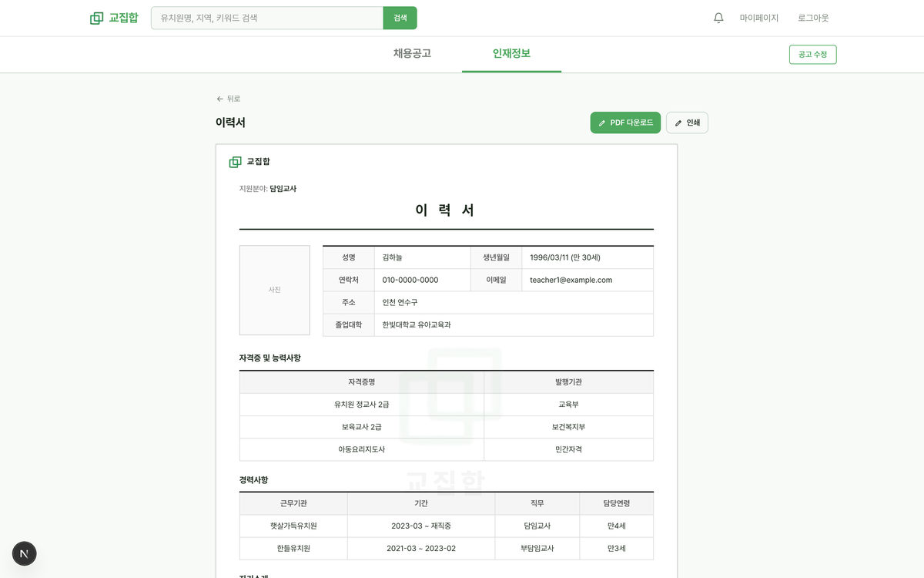924x578 pixels.
Task: Click the 담당연령 column header
Action: tap(617, 503)
